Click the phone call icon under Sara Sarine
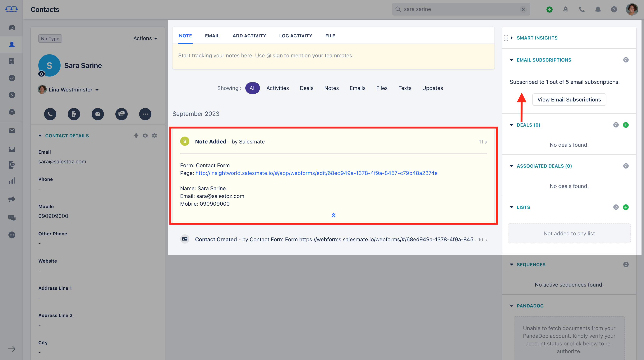 (x=50, y=114)
